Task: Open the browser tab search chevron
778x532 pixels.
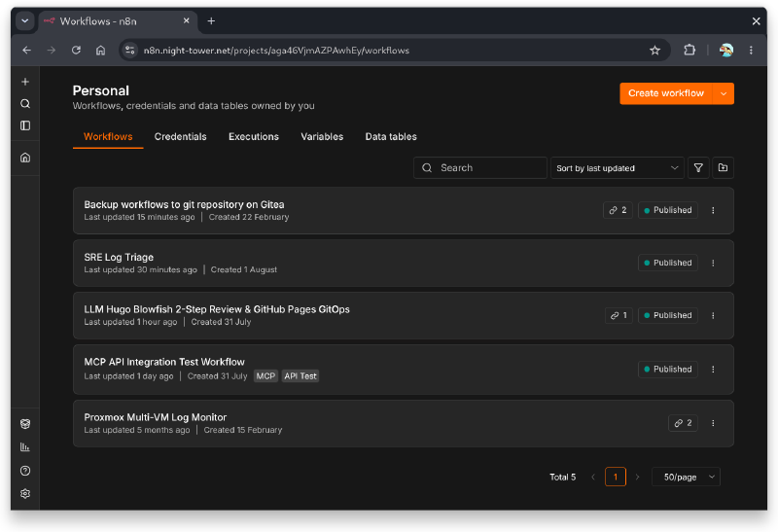Action: click(x=25, y=20)
